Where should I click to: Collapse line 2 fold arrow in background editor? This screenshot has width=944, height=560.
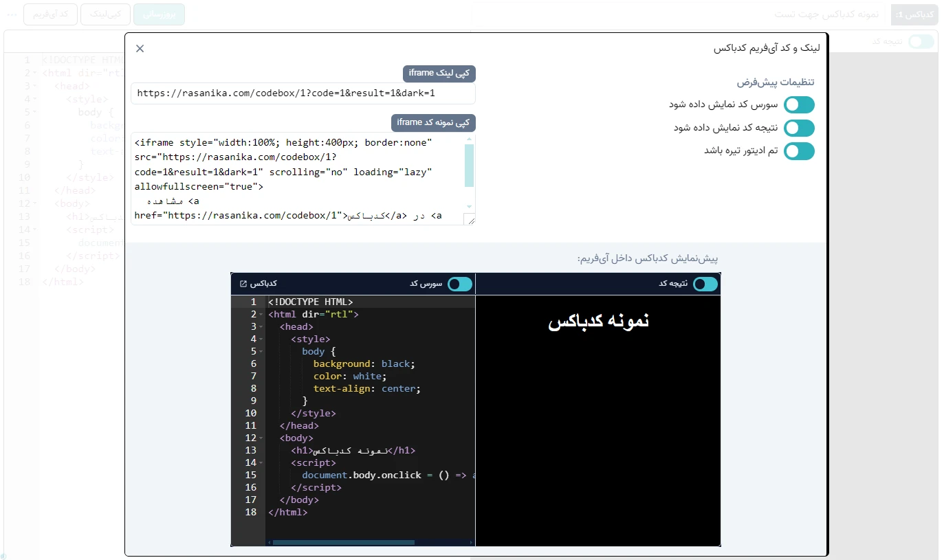35,73
